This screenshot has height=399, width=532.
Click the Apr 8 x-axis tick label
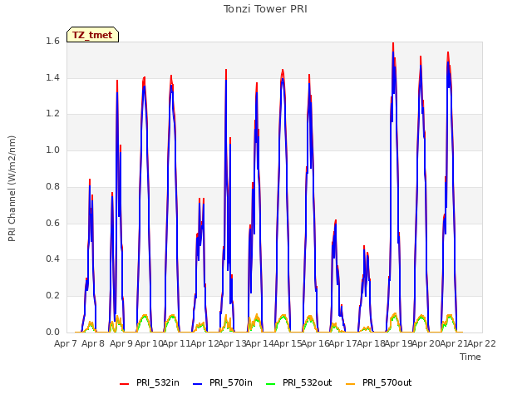click(93, 343)
